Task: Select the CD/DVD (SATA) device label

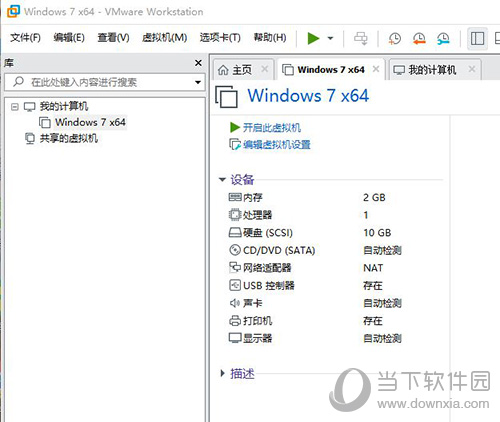Action: click(x=279, y=250)
